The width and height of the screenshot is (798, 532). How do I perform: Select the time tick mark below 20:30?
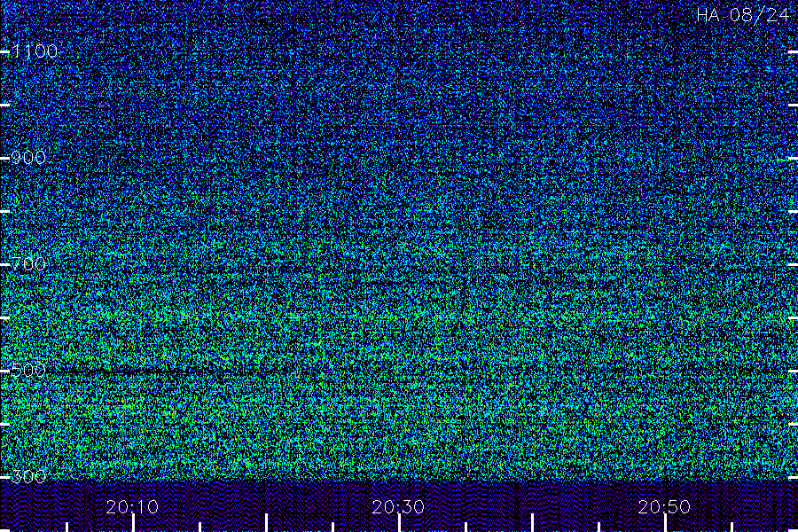coord(400,523)
